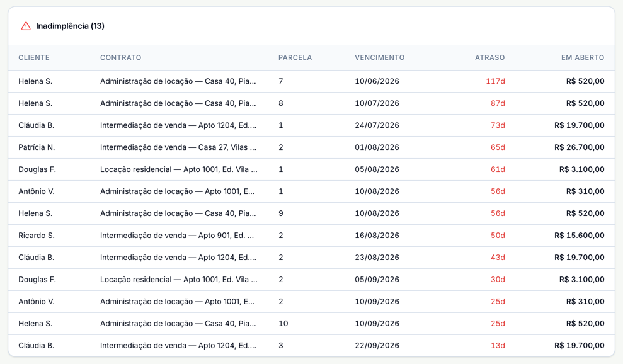Screen dimensions: 623x364
Task: Click the amount R$ 26.700,00
Action: (580, 147)
